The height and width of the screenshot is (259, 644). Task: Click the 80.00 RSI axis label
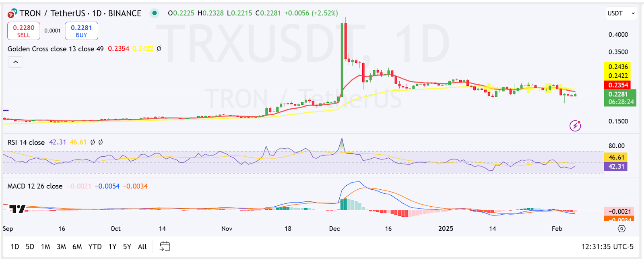[617, 146]
